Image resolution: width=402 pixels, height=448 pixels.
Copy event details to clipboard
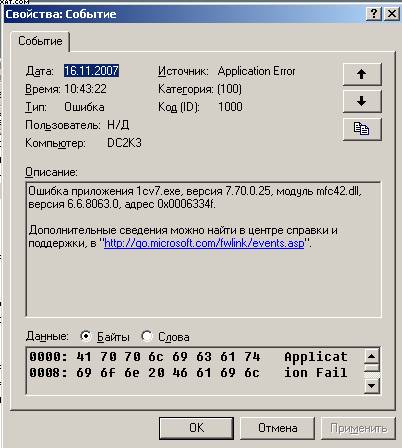[x=362, y=129]
